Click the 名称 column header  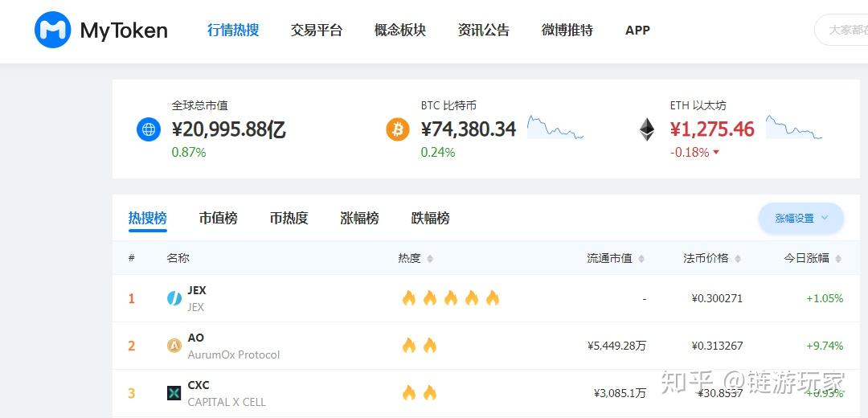point(178,258)
